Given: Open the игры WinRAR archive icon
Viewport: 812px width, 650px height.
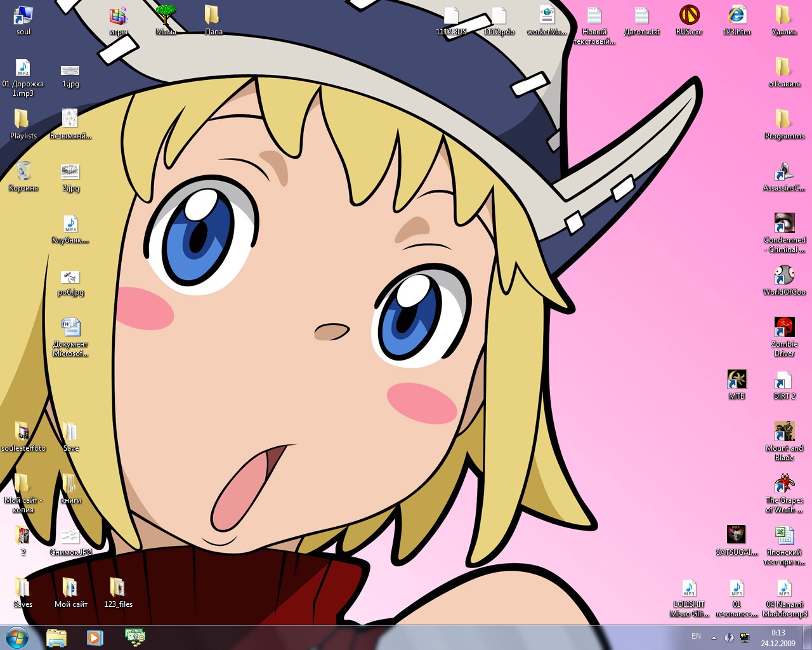Looking at the screenshot, I should (119, 20).
